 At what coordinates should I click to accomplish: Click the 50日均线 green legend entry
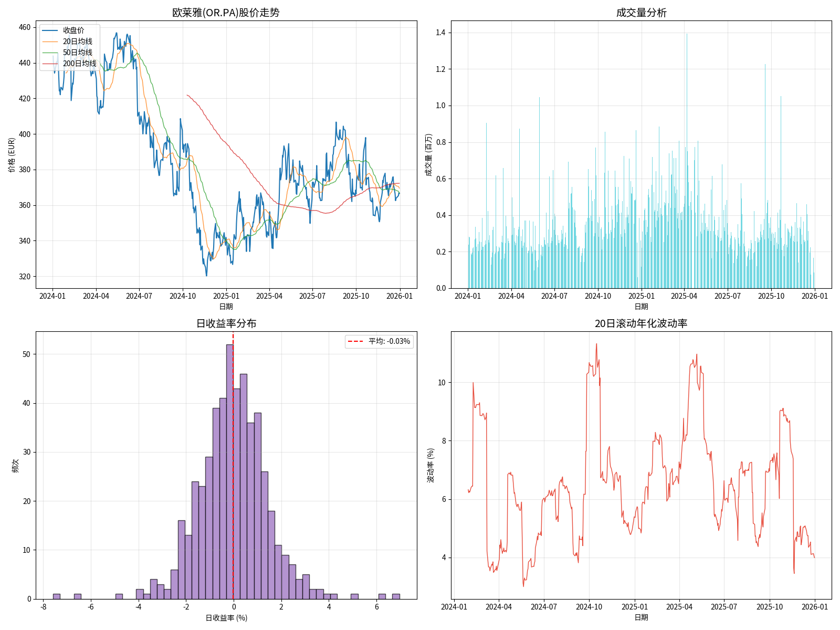tap(77, 52)
